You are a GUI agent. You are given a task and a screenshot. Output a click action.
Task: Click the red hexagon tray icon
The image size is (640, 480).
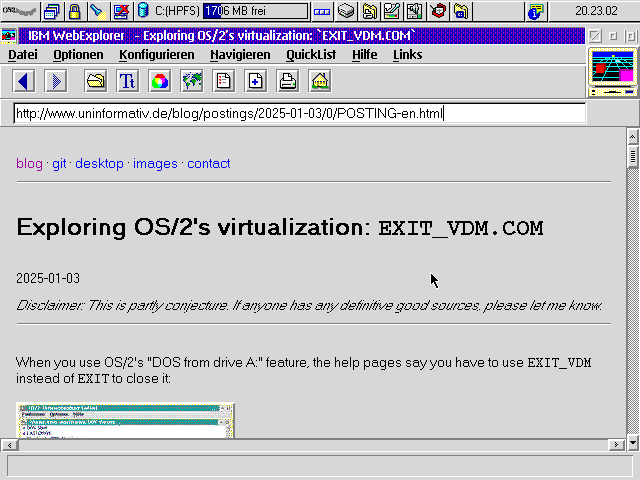point(438,11)
